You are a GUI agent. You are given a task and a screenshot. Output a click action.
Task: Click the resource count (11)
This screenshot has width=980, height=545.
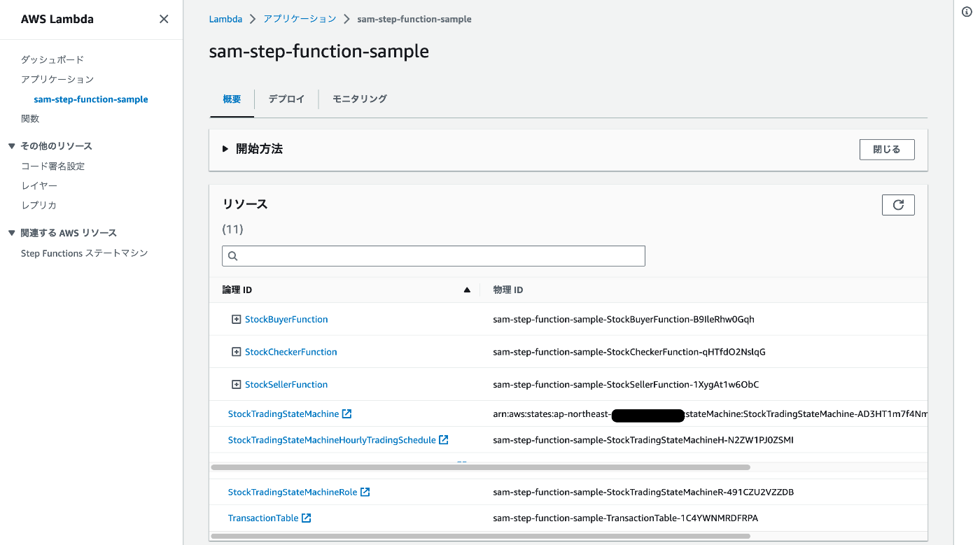pos(232,229)
